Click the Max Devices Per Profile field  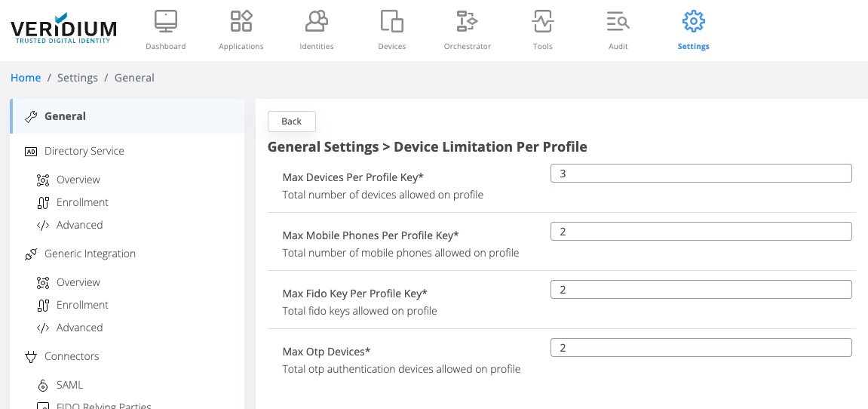point(701,174)
